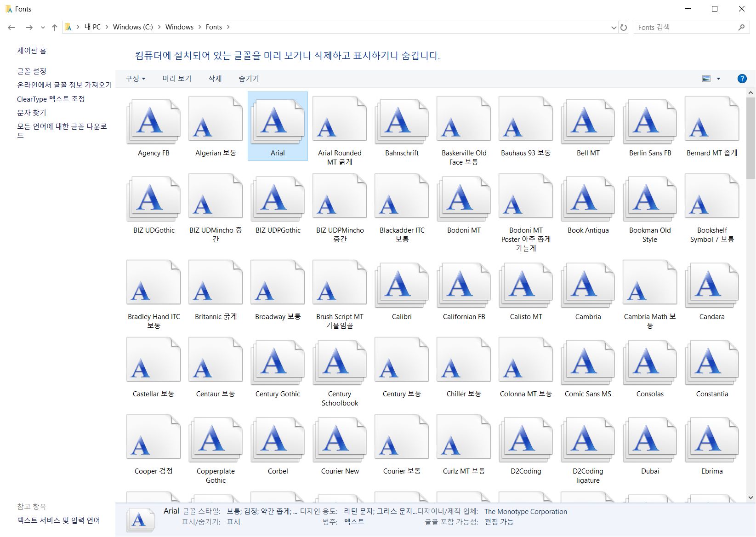
Task: Click the vertical scrollbar thumb
Action: 751,138
